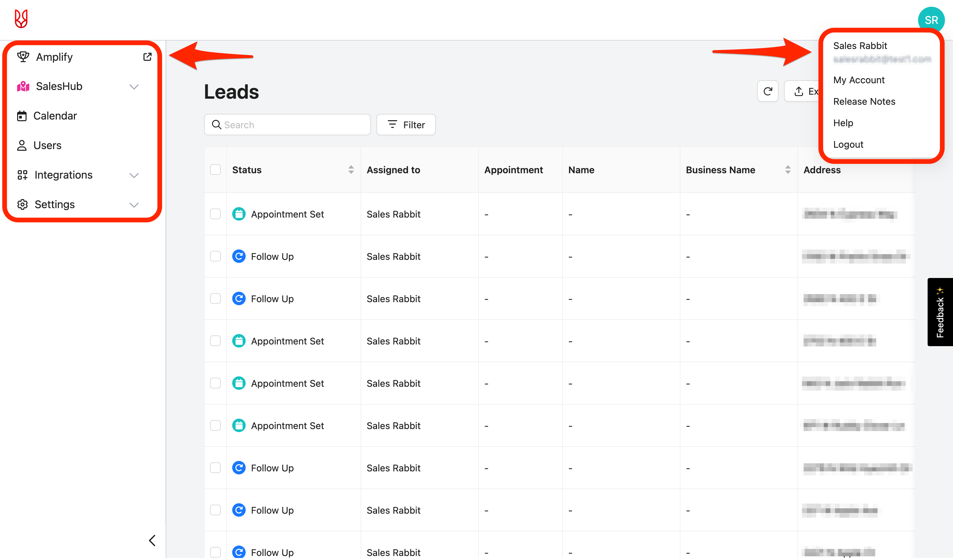Open Amplify external link icon

point(147,57)
